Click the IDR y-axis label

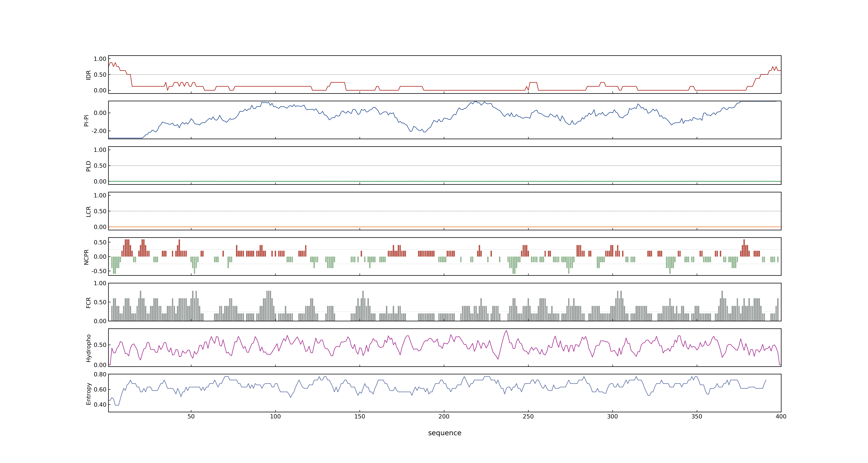[88, 75]
